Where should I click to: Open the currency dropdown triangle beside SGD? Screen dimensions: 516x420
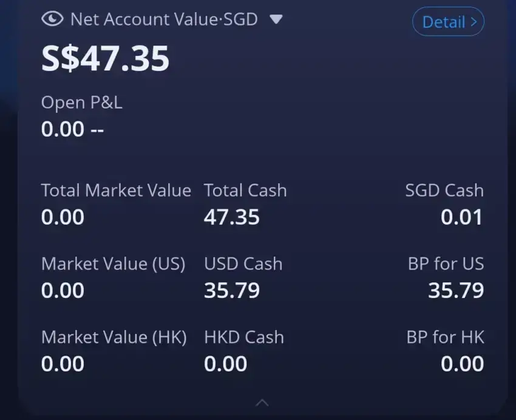point(276,19)
